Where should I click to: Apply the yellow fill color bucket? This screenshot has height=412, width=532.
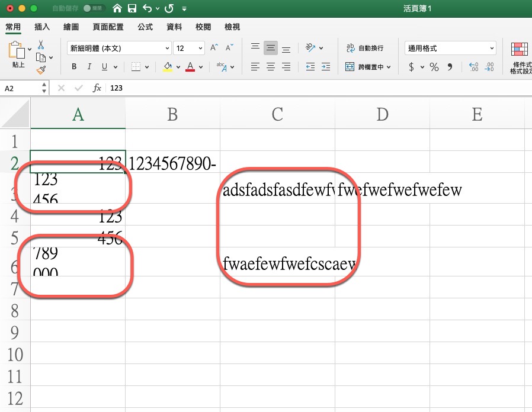(x=168, y=67)
